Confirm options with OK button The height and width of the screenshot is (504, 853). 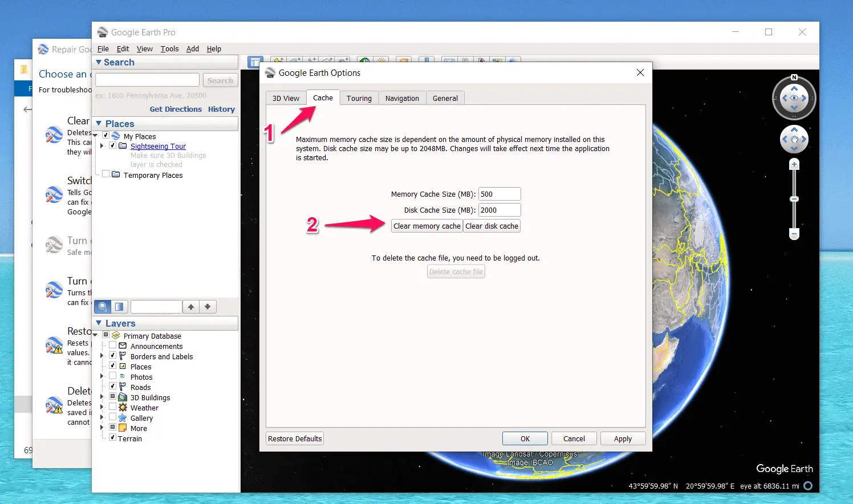(525, 438)
